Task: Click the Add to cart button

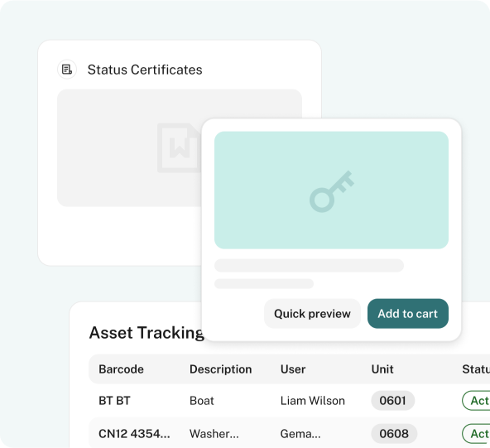Action: (408, 313)
